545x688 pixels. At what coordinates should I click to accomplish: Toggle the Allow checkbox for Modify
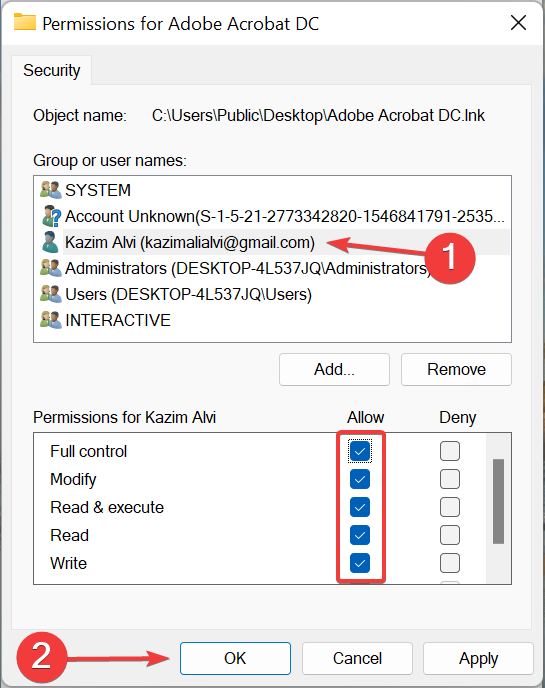tap(360, 479)
